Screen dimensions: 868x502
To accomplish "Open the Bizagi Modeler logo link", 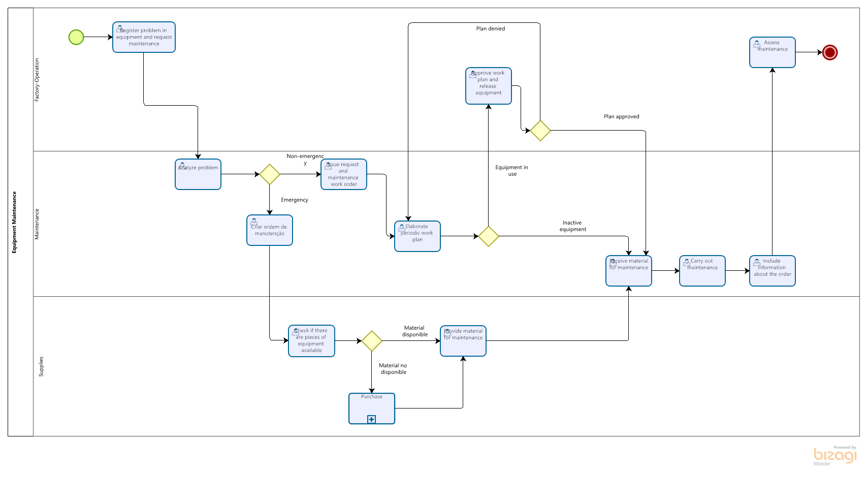I will pos(834,455).
